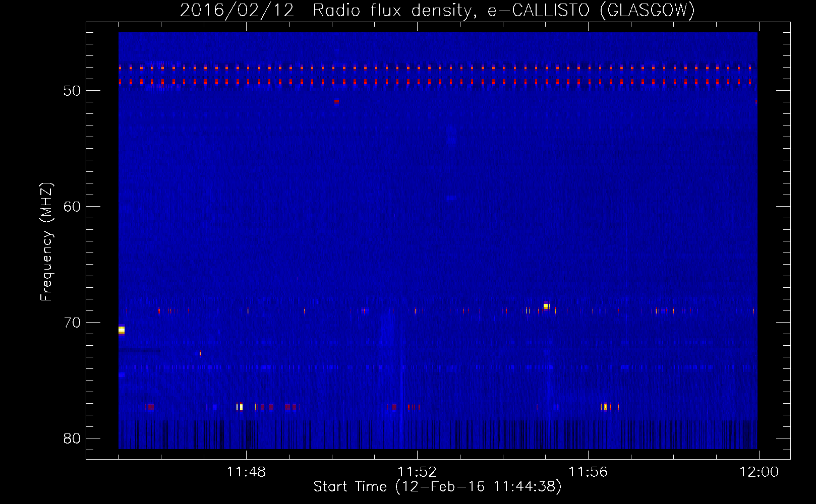
Task: Click the 11:56 time tick label
Action: pos(588,472)
